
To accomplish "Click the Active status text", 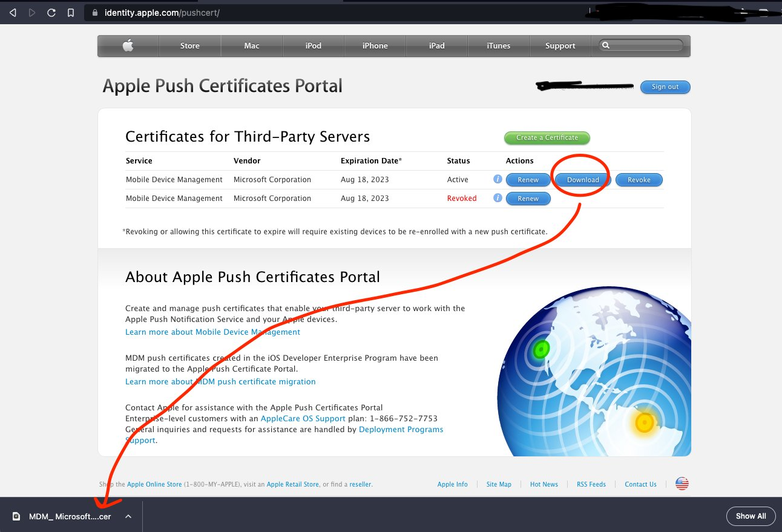I will (458, 179).
